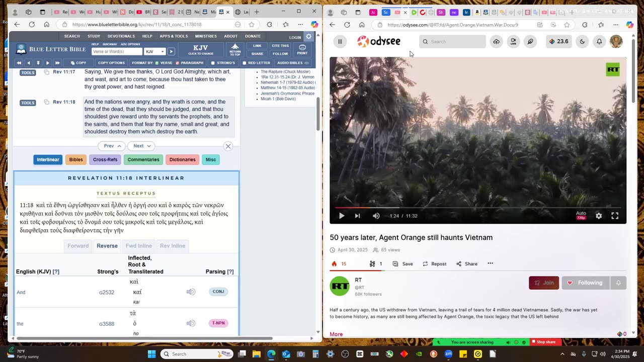The image size is (644, 362).
Task: Play audio pronunciation for G3588 ho
Action: click(191, 323)
